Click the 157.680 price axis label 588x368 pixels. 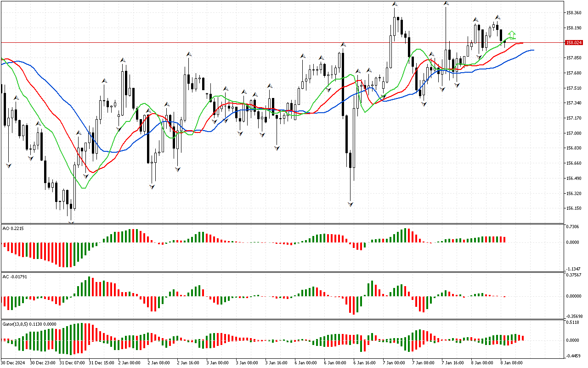pos(574,73)
